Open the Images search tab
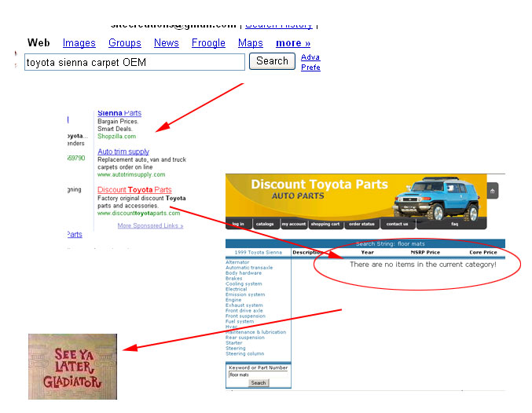532x413 pixels. [79, 43]
